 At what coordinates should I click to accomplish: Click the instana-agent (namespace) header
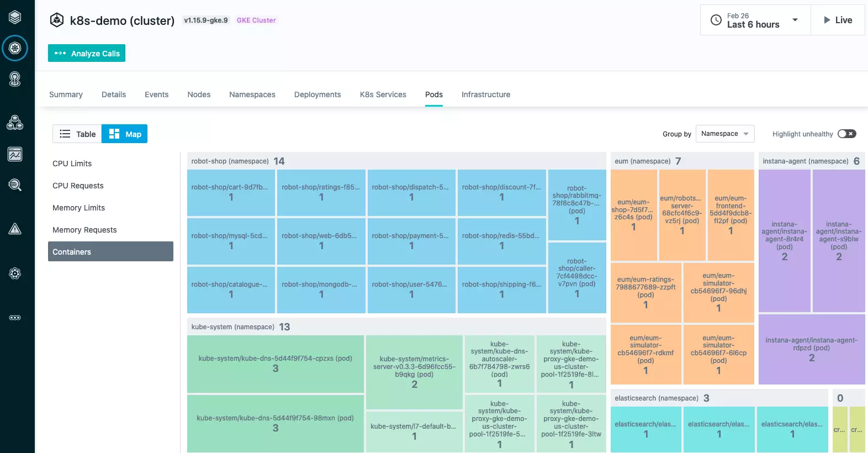[x=812, y=161]
